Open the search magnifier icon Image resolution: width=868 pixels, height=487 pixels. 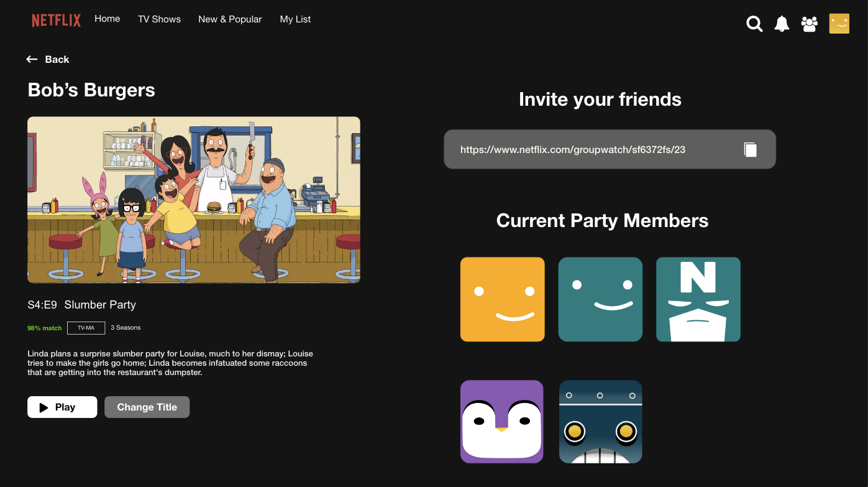pyautogui.click(x=754, y=24)
